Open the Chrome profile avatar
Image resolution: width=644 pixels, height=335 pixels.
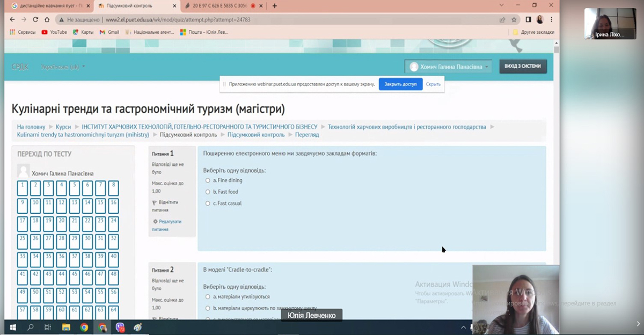pos(539,19)
